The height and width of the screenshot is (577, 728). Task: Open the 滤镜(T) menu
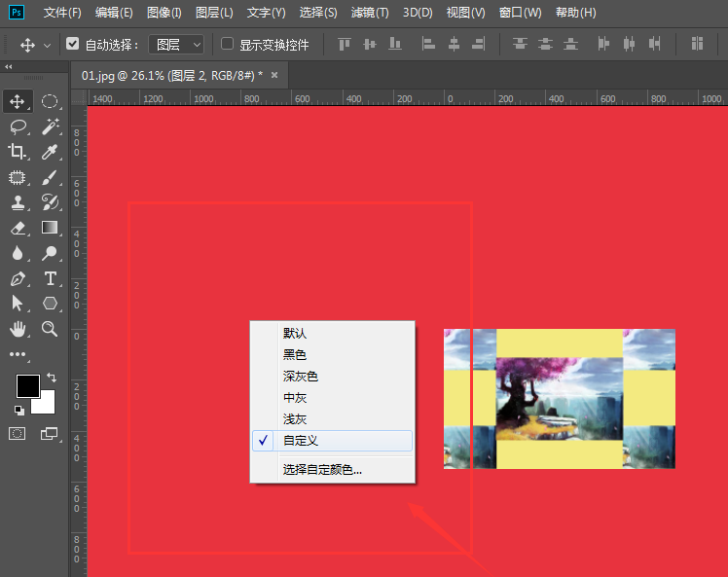coord(369,13)
